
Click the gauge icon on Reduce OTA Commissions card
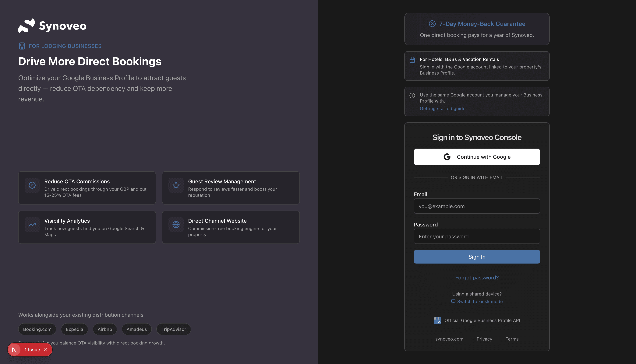coord(32,185)
